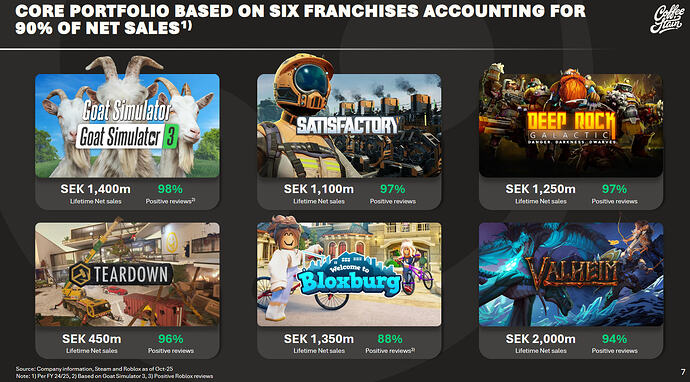Click the Satisfactory title logo

(x=347, y=125)
